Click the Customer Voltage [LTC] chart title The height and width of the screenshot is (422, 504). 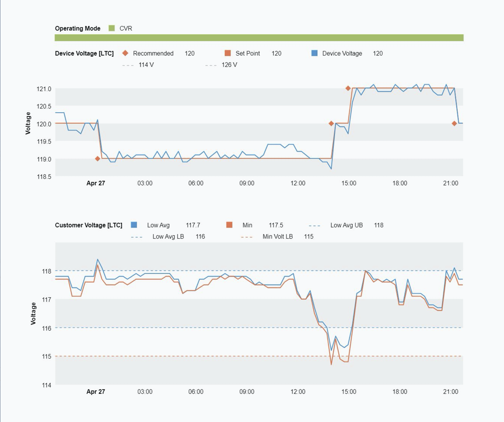[x=89, y=225]
